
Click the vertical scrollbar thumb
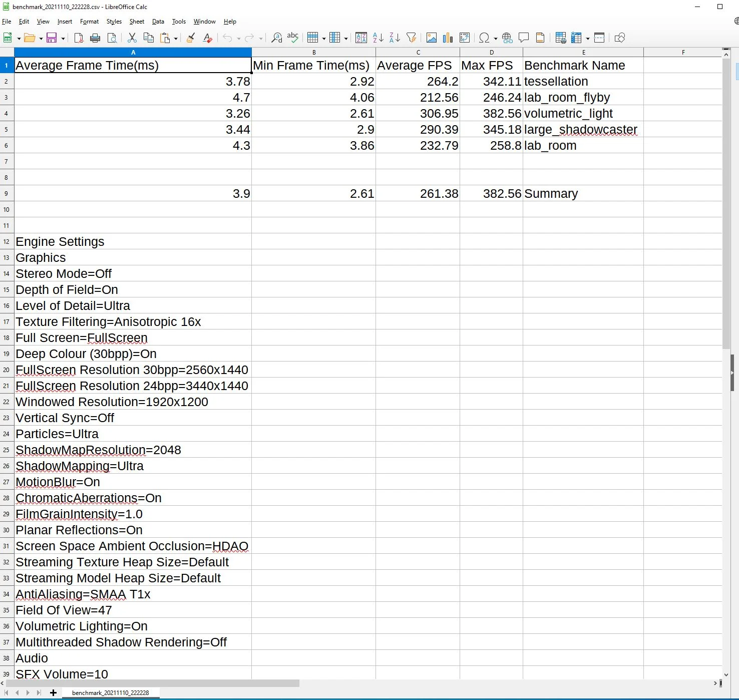point(726,203)
